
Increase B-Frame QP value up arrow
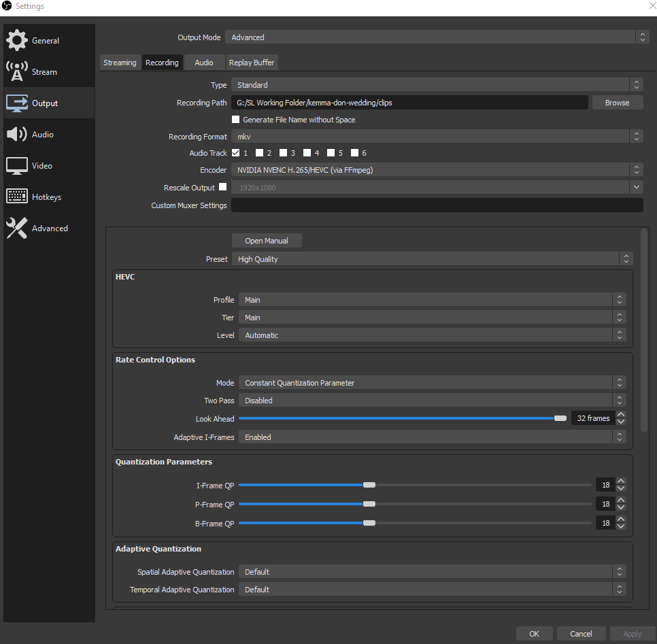[621, 519]
